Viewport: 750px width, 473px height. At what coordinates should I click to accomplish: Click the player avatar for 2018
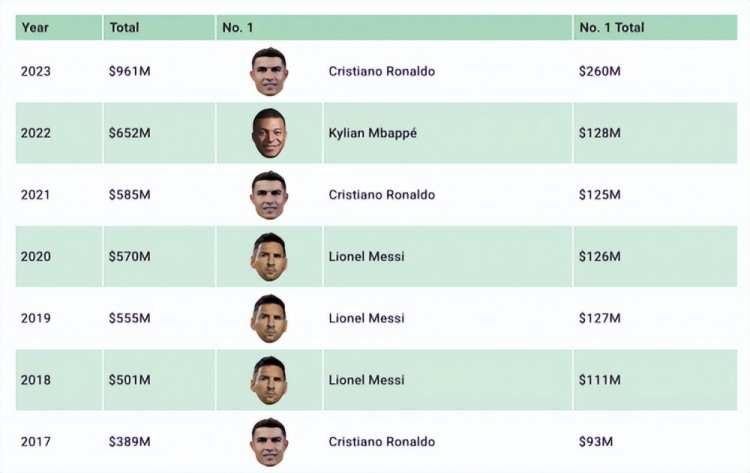[269, 380]
